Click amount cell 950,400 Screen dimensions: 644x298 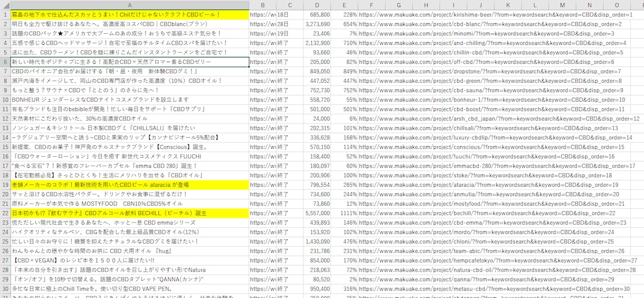point(317,289)
